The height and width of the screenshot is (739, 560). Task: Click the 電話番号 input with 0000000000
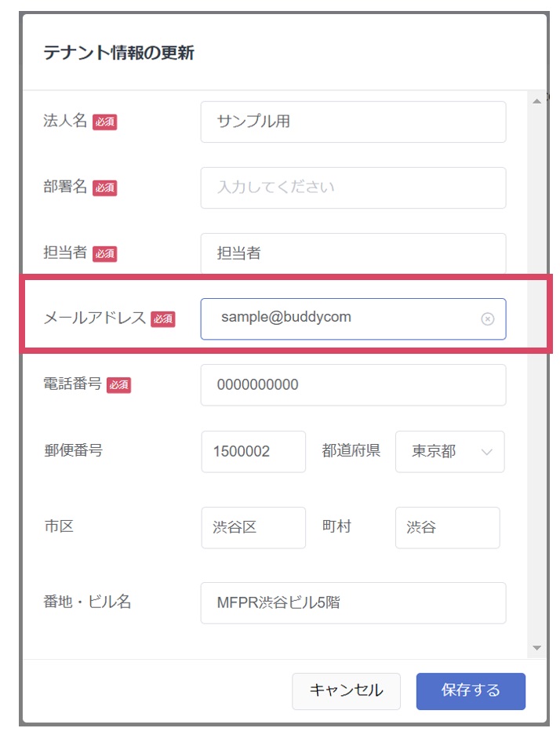click(x=353, y=385)
